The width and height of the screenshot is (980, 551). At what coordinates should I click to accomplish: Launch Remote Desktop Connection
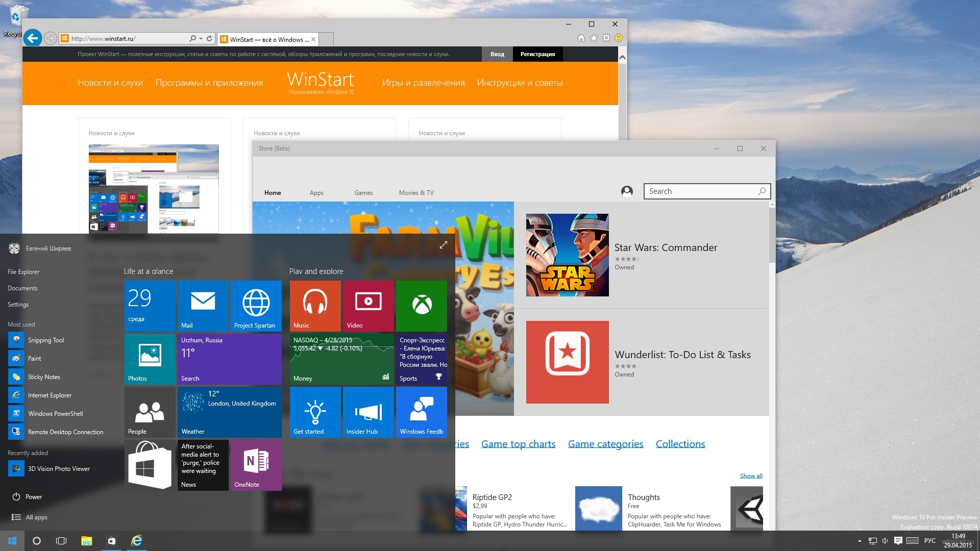pos(65,432)
